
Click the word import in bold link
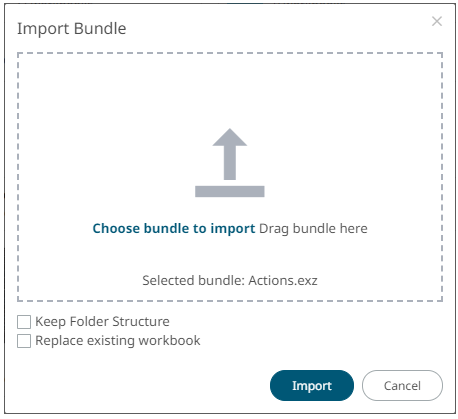tap(233, 229)
